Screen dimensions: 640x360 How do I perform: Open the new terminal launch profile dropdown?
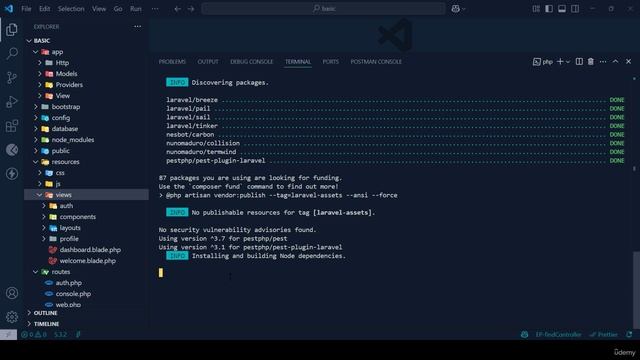[x=568, y=62]
